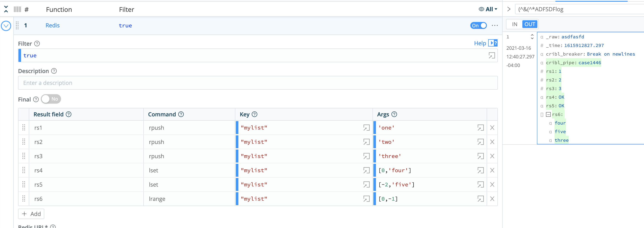
Task: Click Add to create a new command row
Action: pos(31,214)
